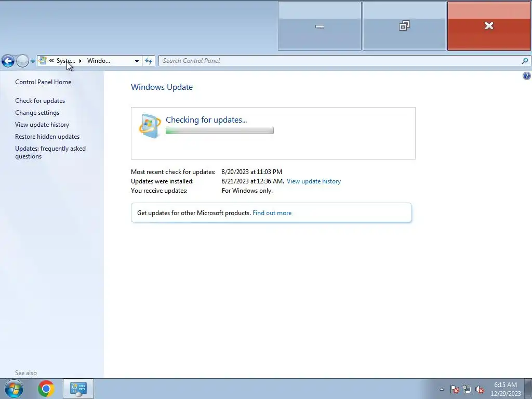Open Action Center flag icon

(x=454, y=389)
